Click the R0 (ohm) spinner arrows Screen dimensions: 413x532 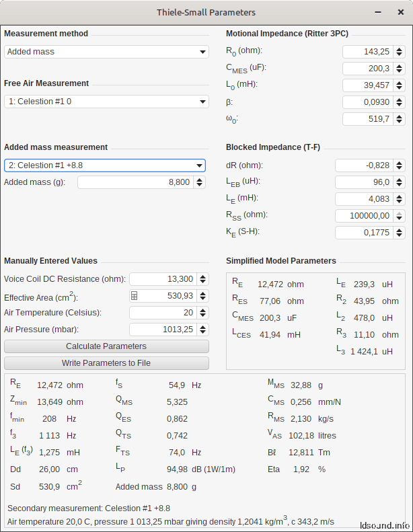pyautogui.click(x=400, y=52)
